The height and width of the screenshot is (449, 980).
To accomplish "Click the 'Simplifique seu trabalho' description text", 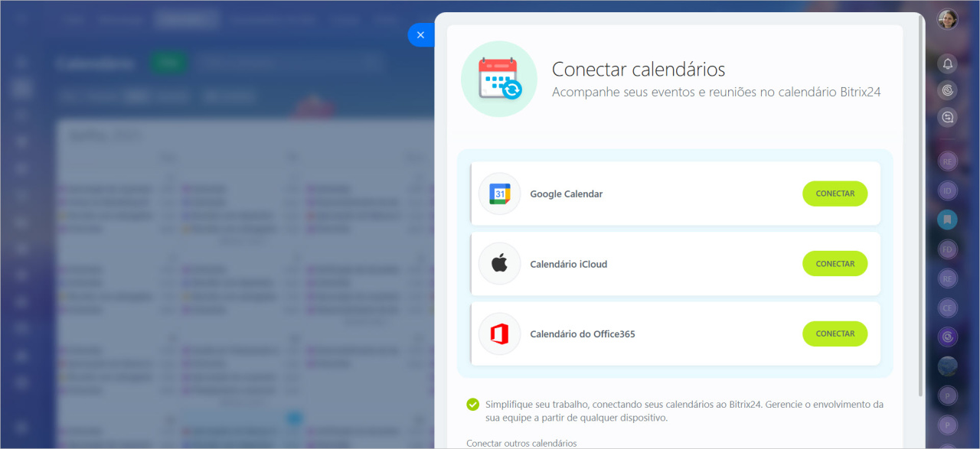I will click(684, 411).
